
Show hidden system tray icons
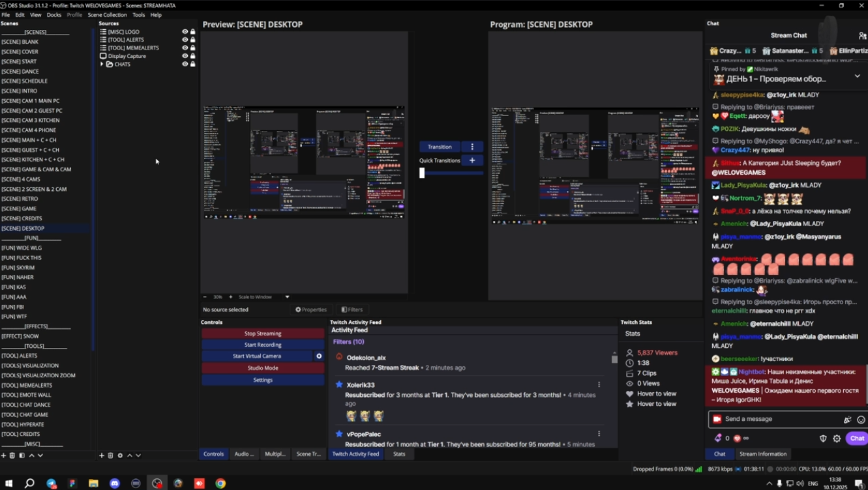click(768, 483)
